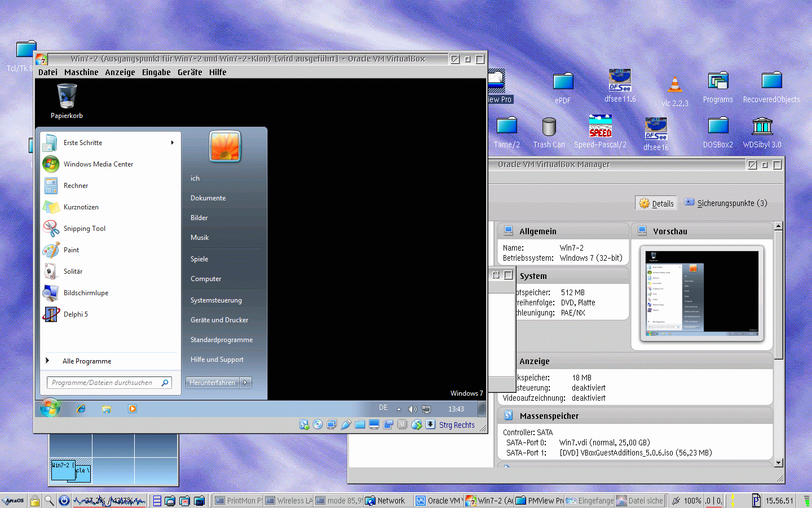Open the Eingabe menu
The width and height of the screenshot is (812, 508).
[x=156, y=72]
